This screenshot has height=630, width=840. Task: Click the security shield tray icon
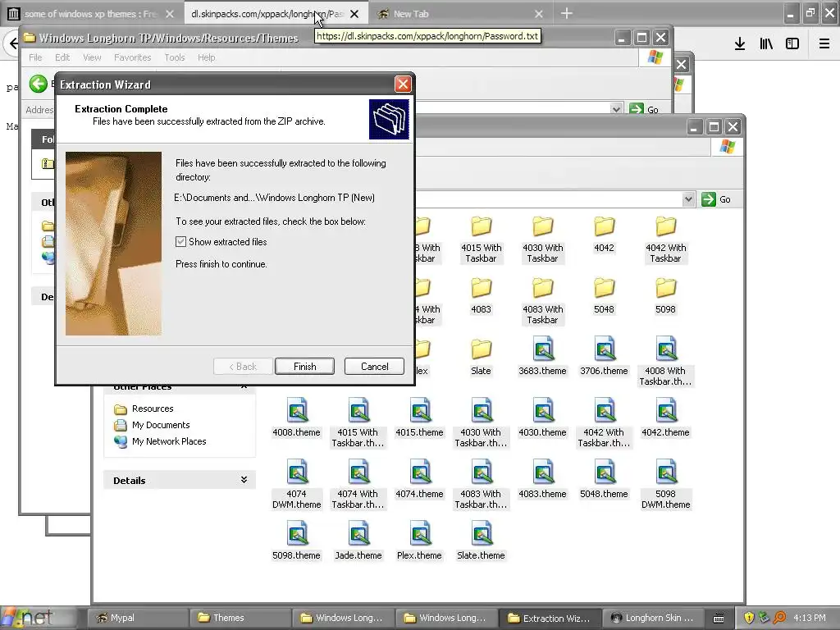click(x=749, y=618)
